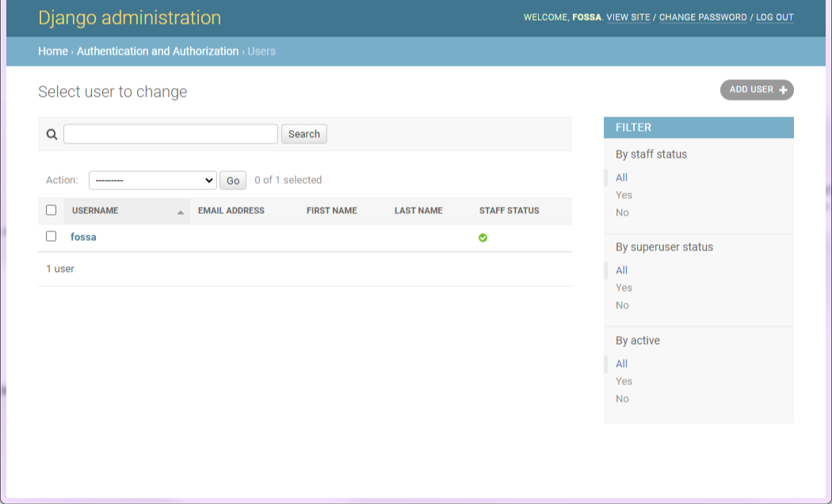Sort by Last Name column header
832x504 pixels.
tap(418, 211)
